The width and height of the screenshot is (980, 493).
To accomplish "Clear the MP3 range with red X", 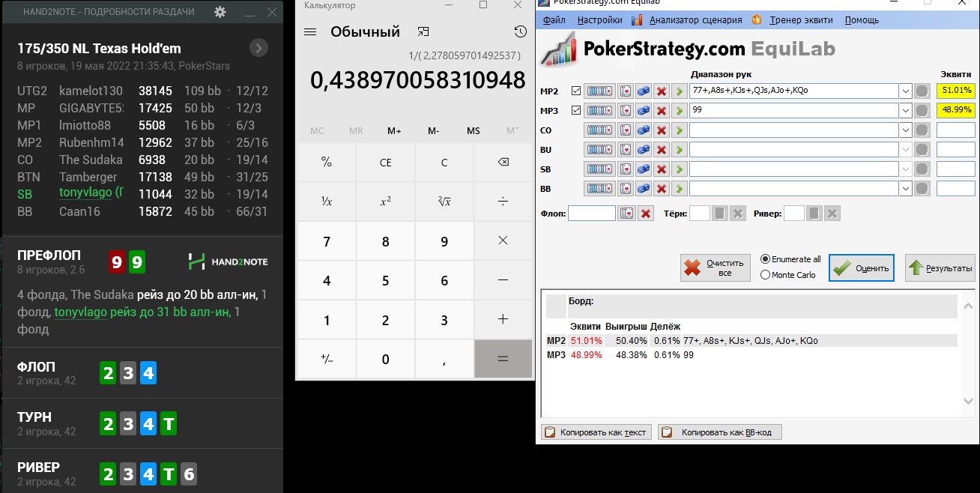I will [662, 110].
